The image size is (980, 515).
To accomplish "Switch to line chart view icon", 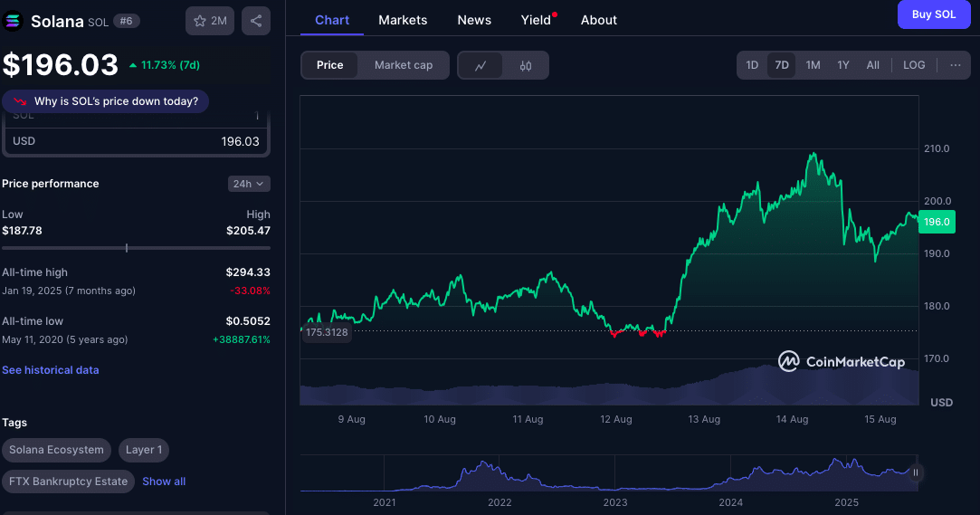I will click(x=480, y=66).
